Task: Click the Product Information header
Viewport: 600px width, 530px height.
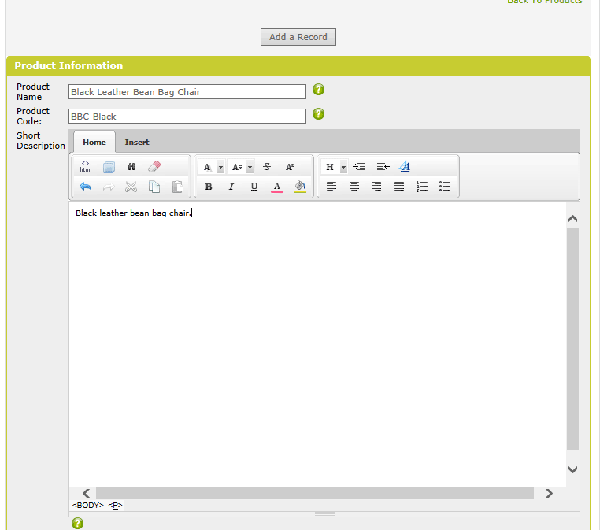Action: point(298,66)
